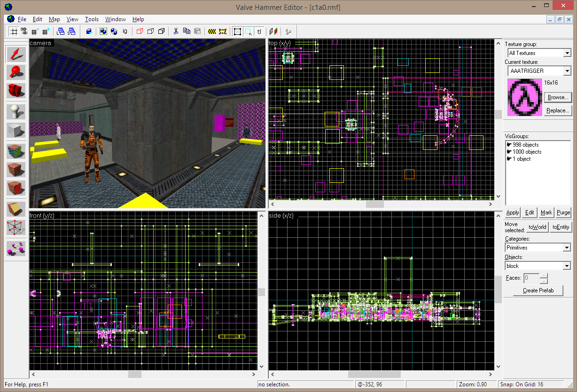The width and height of the screenshot is (577, 392).
Task: Expand the Current texture AAATRIGGER dropdown
Action: 567,71
